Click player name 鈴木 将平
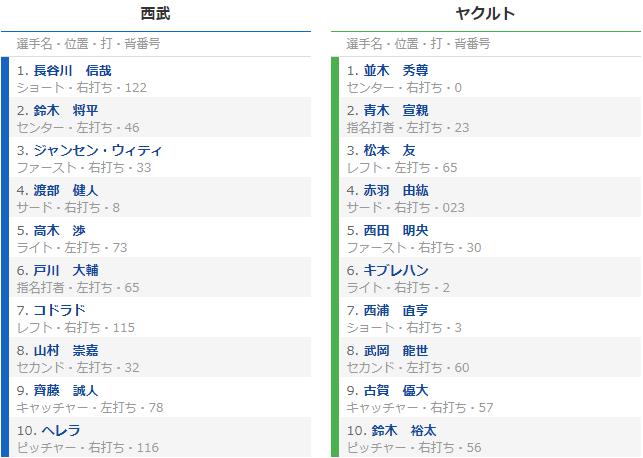Viewport: 643px width, 458px height. coord(66,110)
